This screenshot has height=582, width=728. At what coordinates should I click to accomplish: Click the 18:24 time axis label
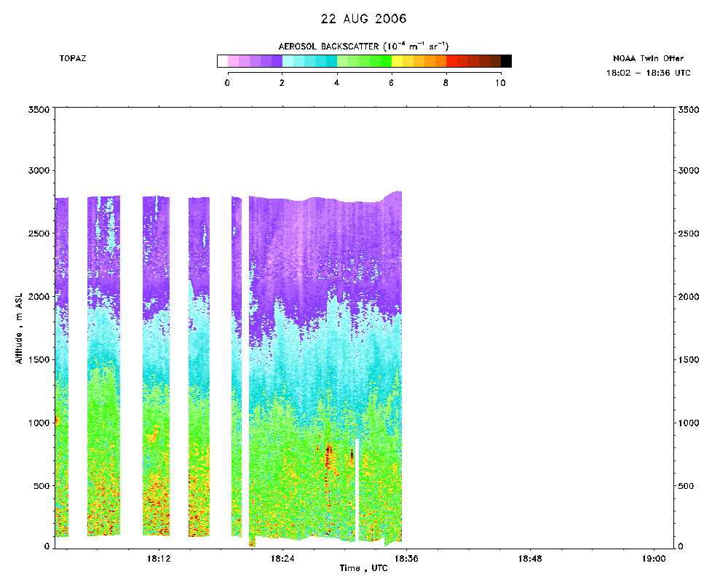tap(282, 558)
